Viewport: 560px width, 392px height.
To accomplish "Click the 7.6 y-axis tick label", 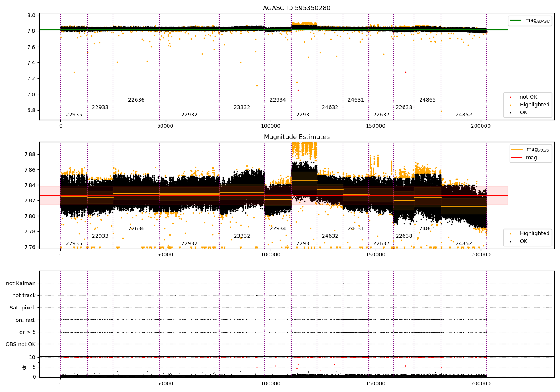I will 31,47.
